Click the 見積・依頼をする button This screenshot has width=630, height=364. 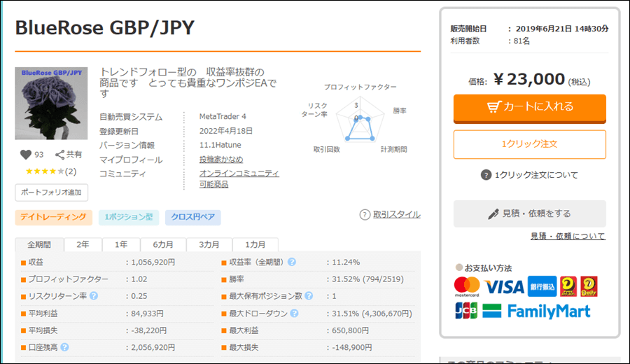(x=529, y=213)
